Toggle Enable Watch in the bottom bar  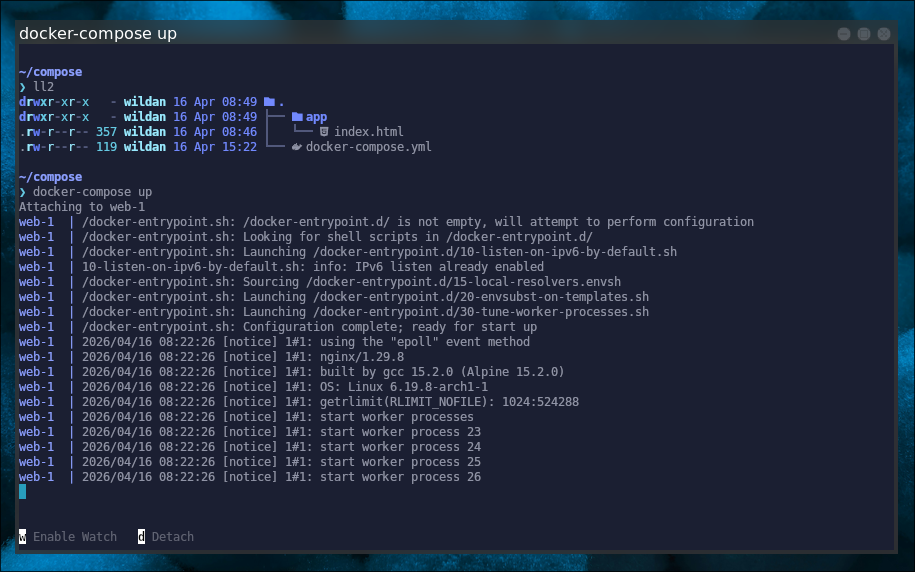[x=74, y=537]
